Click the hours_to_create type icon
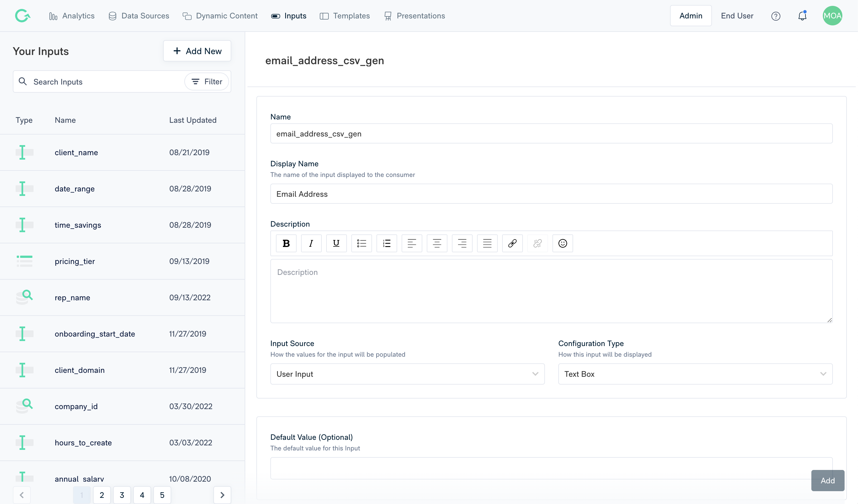 click(x=24, y=442)
